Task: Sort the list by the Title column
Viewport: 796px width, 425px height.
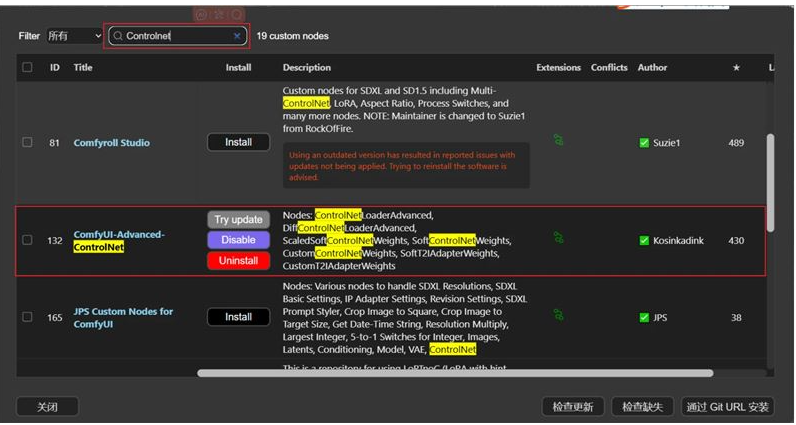Action: coord(83,68)
